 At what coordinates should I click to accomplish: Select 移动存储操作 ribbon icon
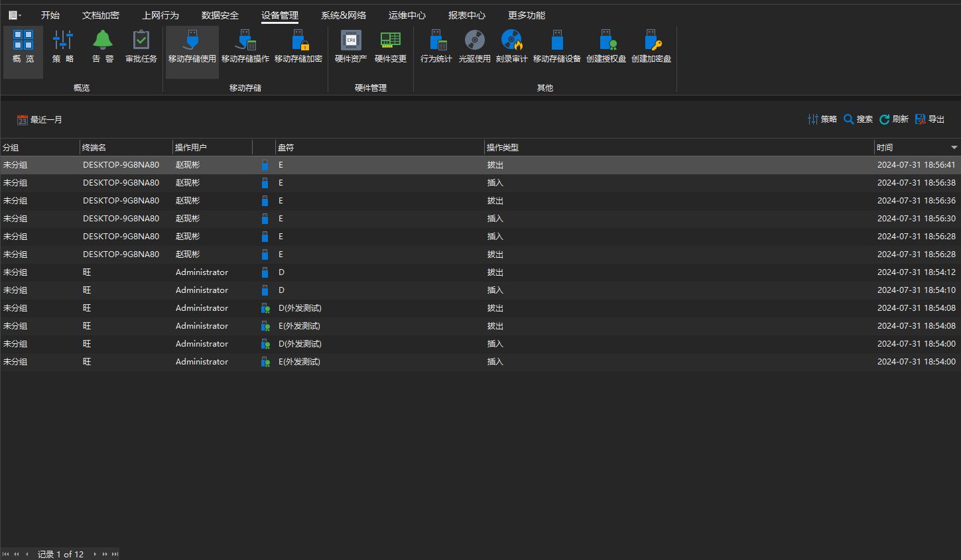click(245, 46)
